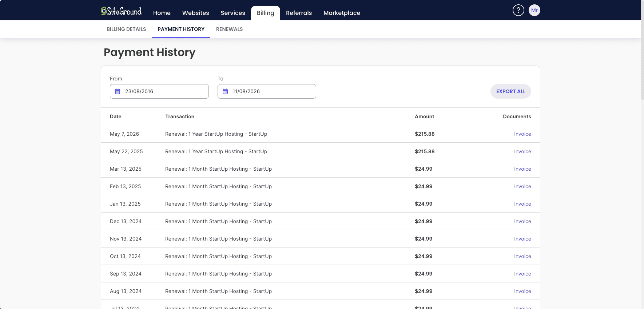
Task: Open Invoice for Oct 13, 2024
Action: (522, 256)
